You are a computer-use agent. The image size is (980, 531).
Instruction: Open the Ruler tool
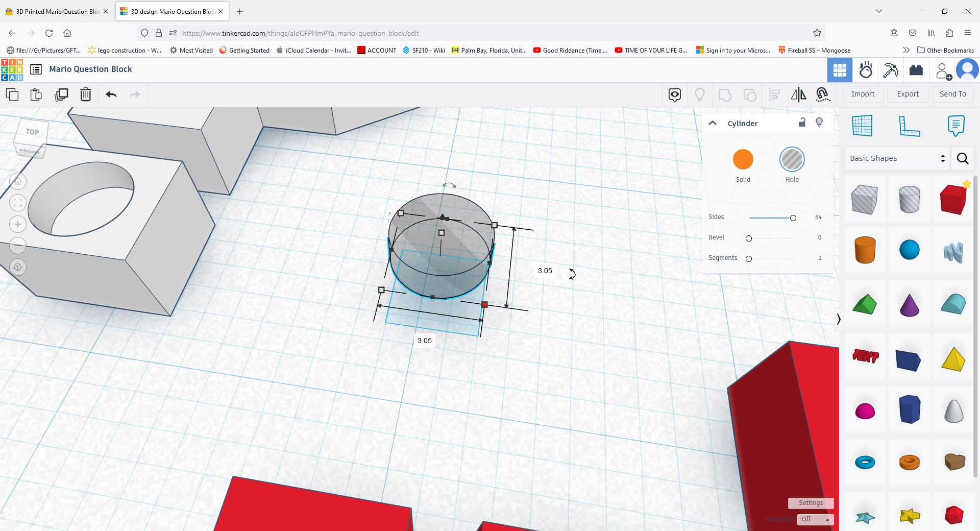[911, 126]
